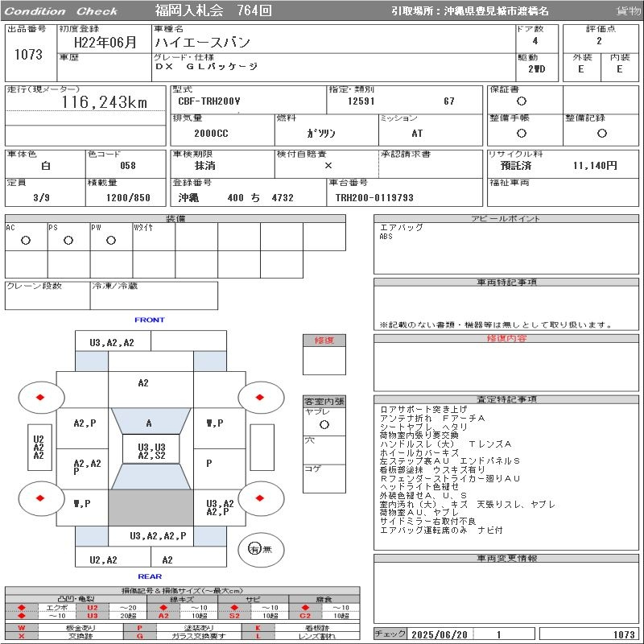The height and width of the screenshot is (644, 644).
Task: Click the red U3 legend code
Action: coord(93,616)
